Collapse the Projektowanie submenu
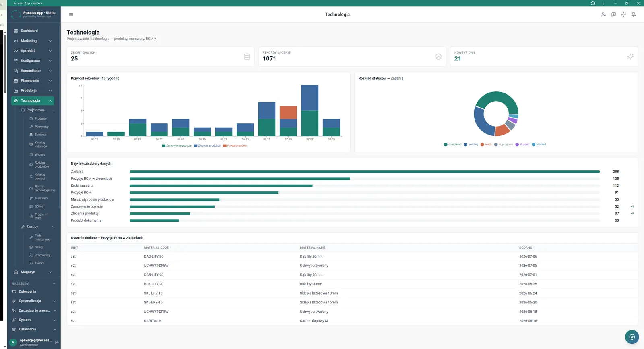Viewport: 644px width, 349px height. pyautogui.click(x=37, y=110)
